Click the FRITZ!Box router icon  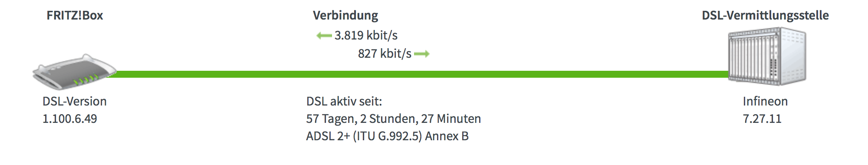[x=75, y=72]
